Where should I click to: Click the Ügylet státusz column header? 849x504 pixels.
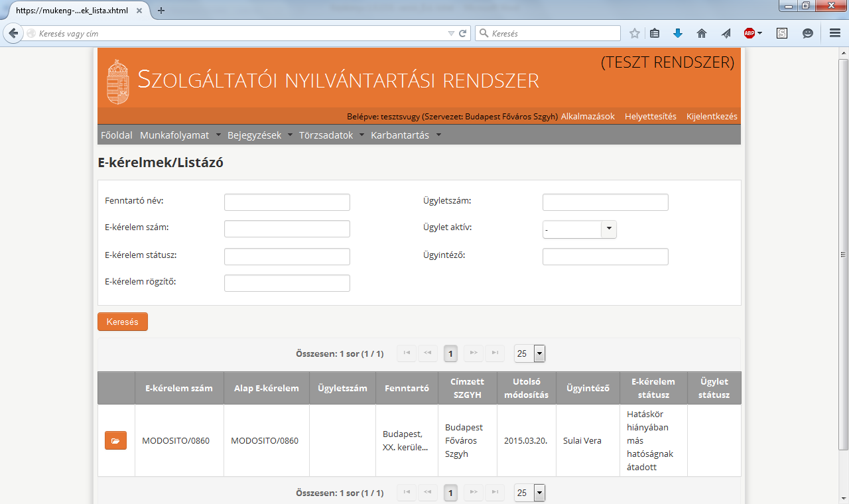coord(714,388)
